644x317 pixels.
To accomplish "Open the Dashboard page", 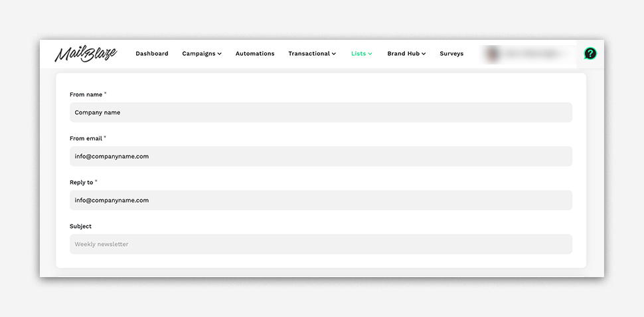I will pyautogui.click(x=152, y=53).
